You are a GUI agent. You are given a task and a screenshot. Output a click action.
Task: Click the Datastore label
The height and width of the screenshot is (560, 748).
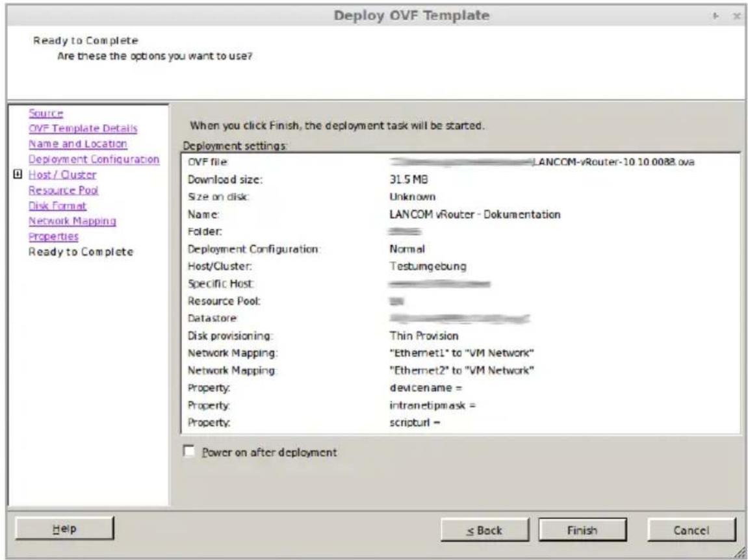click(x=213, y=318)
